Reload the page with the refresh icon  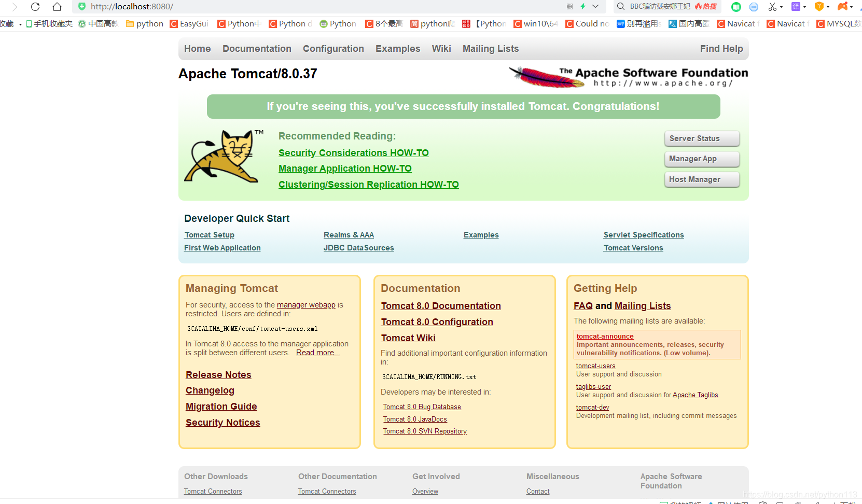tap(35, 7)
